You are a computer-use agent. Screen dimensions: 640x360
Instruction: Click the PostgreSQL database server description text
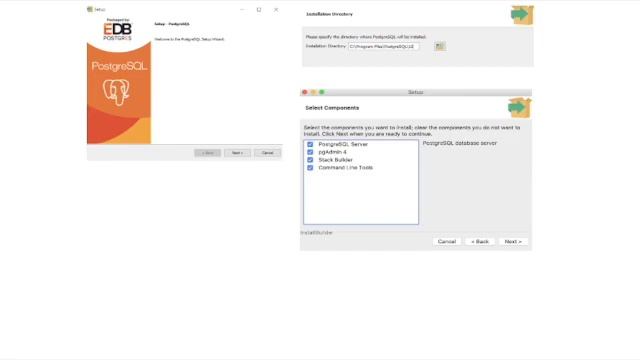460,143
